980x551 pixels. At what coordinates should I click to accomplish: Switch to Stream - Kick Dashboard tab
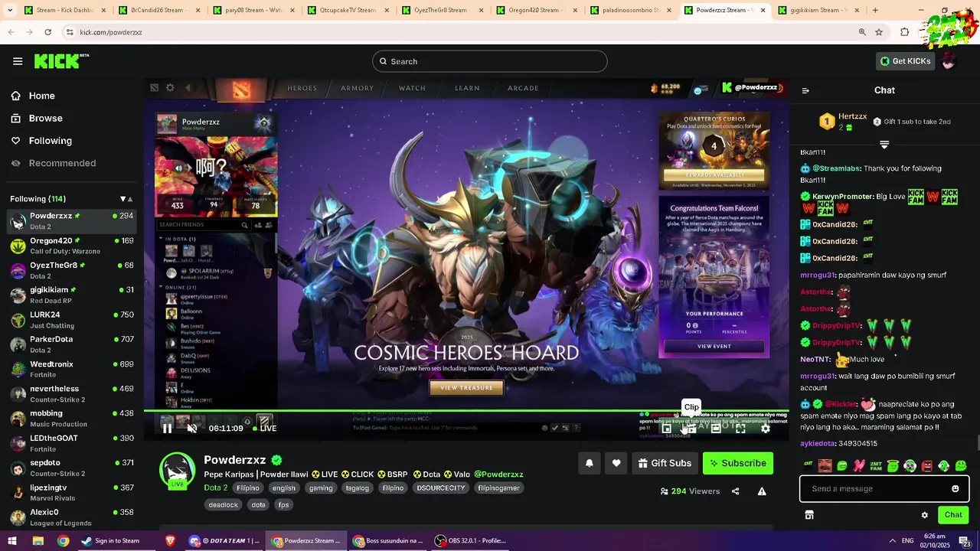[65, 10]
